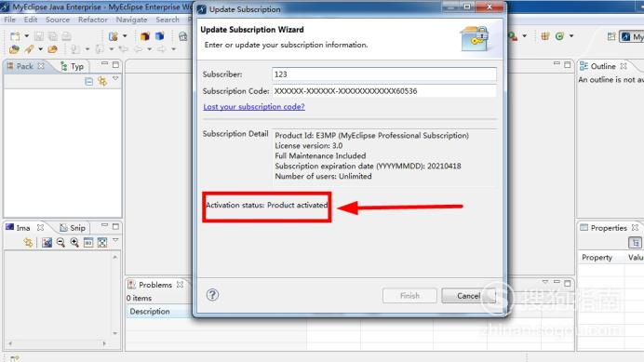
Task: Click the search flashlight toolbar icon
Action: click(29, 49)
